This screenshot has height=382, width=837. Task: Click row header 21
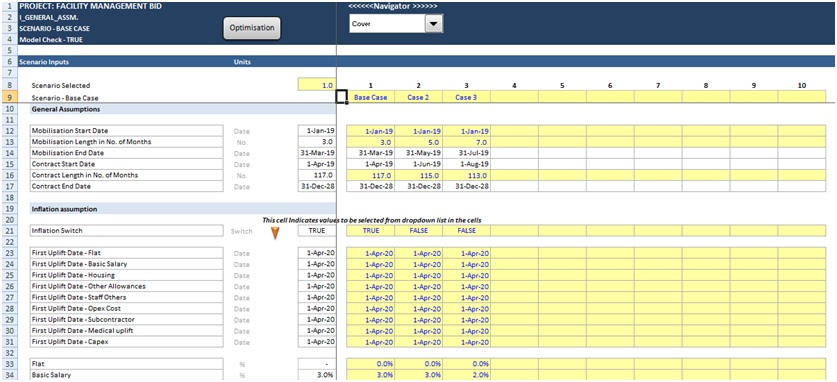coord(9,231)
